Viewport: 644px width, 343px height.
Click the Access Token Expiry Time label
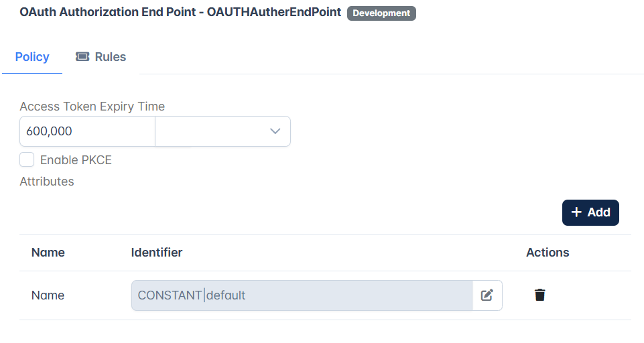[x=92, y=107]
